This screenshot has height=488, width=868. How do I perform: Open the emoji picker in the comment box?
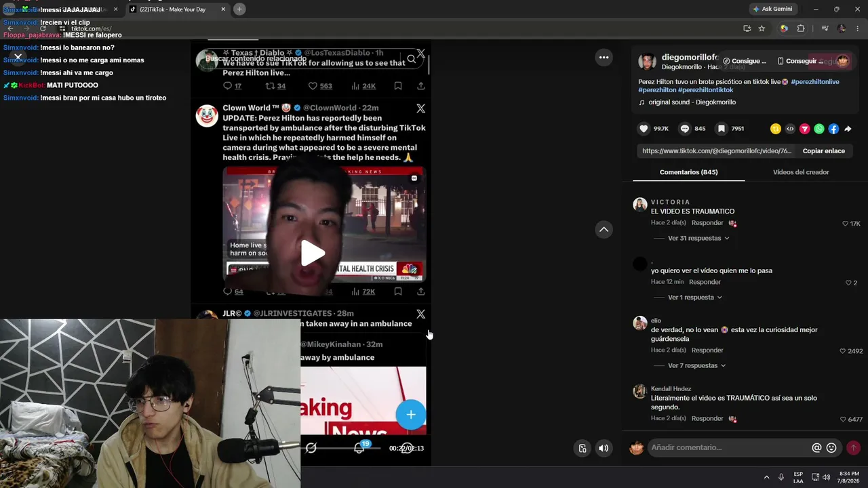pyautogui.click(x=831, y=448)
